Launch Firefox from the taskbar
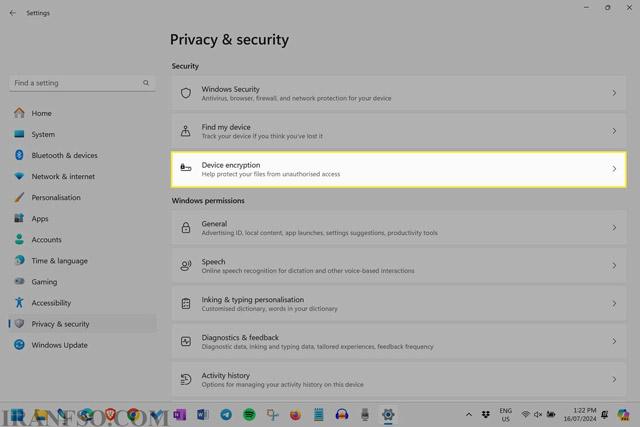The width and height of the screenshot is (640, 427). 296,415
